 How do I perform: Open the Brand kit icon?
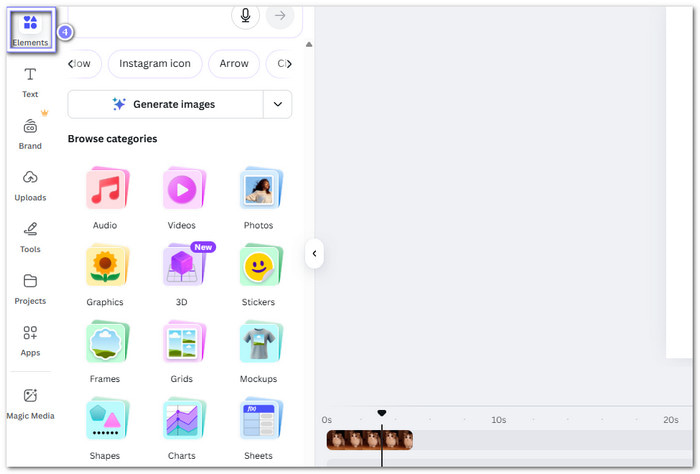tap(30, 133)
